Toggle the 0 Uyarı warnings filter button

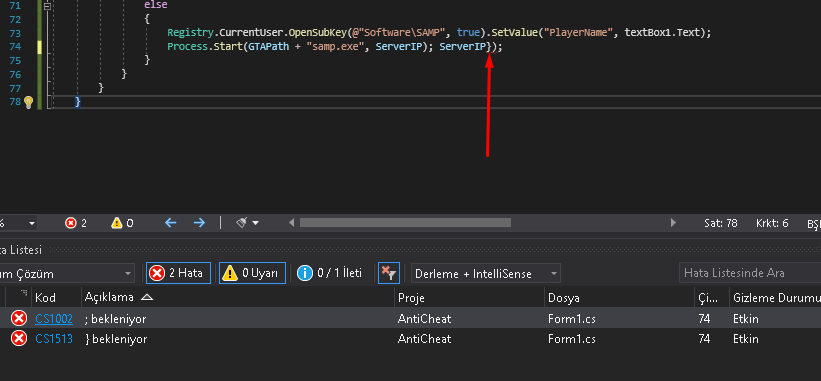click(252, 273)
